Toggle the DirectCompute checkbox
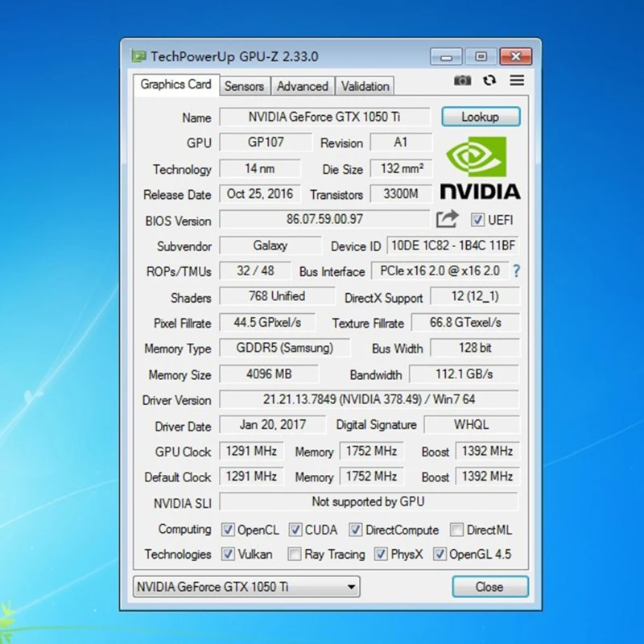The height and width of the screenshot is (644, 644). [x=355, y=530]
